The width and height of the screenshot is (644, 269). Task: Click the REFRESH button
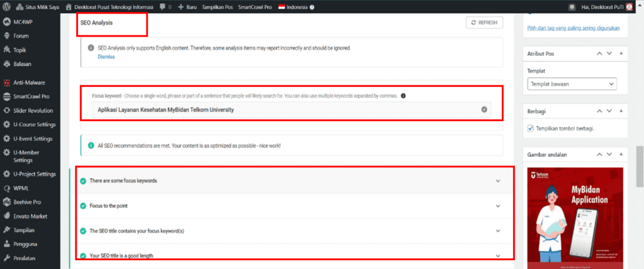pyautogui.click(x=484, y=23)
